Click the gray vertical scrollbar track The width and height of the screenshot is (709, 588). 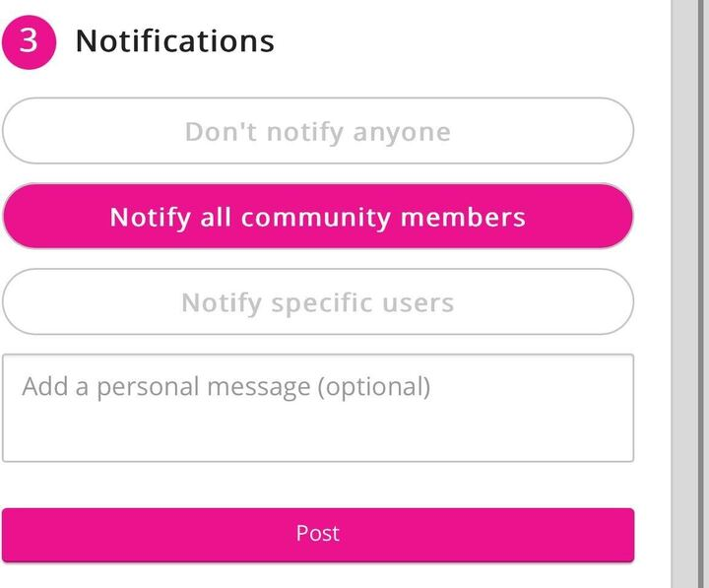[689, 295]
